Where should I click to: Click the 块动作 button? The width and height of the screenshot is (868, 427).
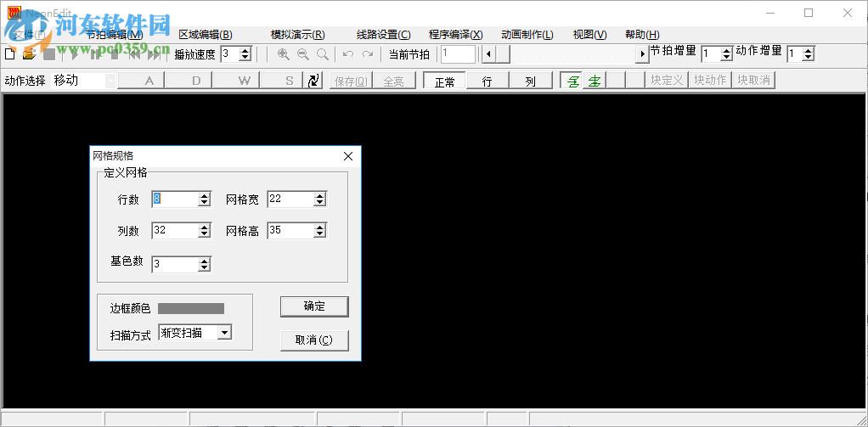coord(710,81)
